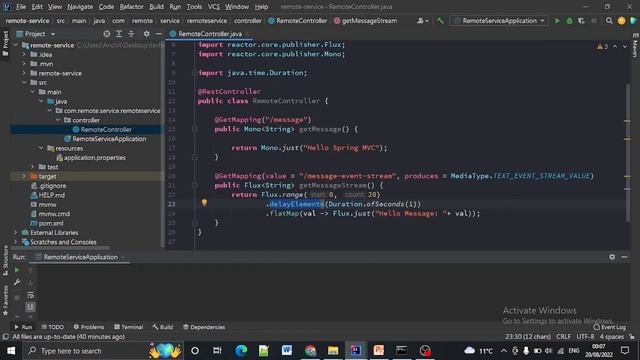Rerun the application from the Run panel
The height and width of the screenshot is (360, 640).
pos(17,270)
